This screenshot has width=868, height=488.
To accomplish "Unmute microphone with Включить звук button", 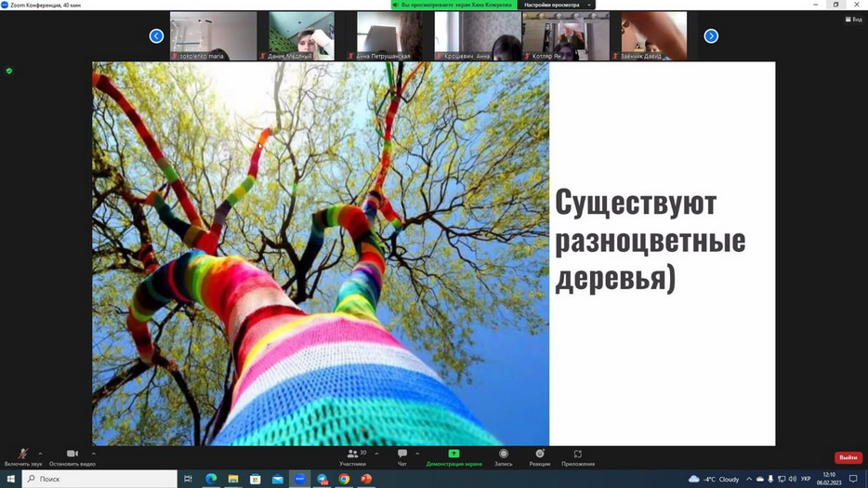I will point(23,455).
